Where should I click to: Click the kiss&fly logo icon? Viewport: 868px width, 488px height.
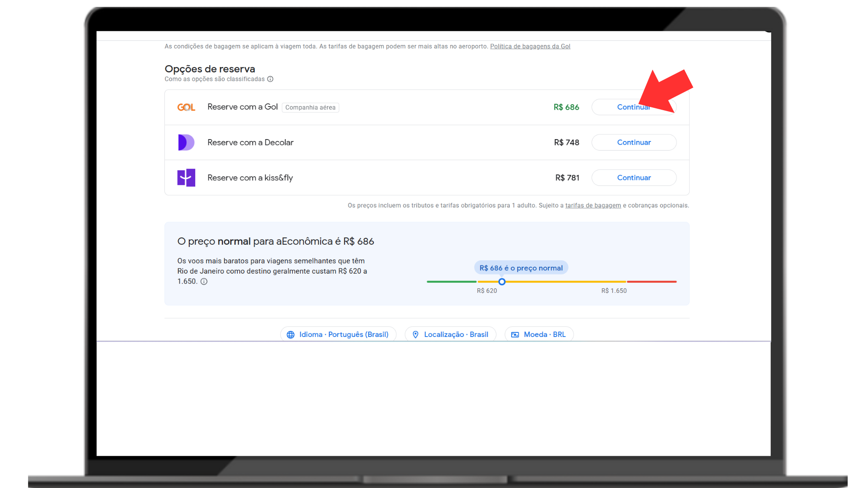click(x=186, y=178)
